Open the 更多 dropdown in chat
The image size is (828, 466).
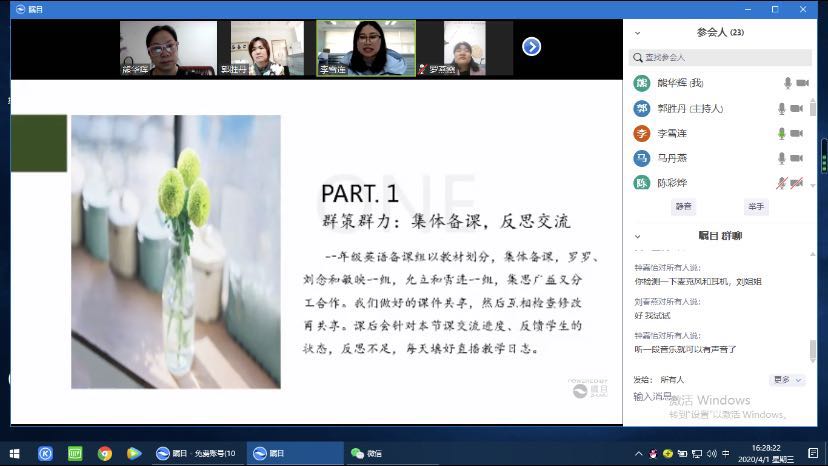(x=787, y=380)
